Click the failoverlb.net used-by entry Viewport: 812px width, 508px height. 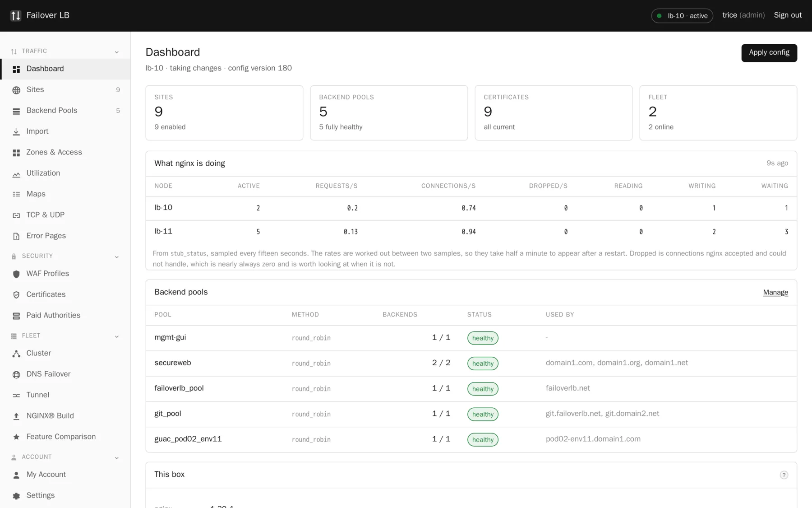567,388
